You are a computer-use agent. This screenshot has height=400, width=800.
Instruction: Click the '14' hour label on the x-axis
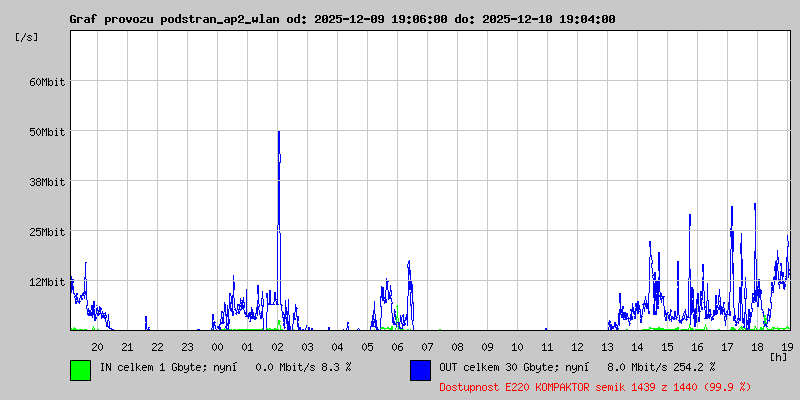pyautogui.click(x=637, y=347)
